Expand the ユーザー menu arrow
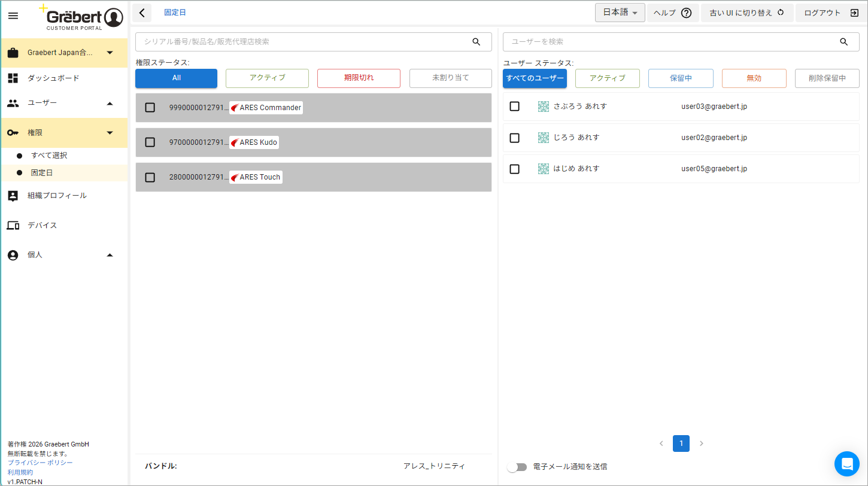The width and height of the screenshot is (868, 486). point(110,103)
